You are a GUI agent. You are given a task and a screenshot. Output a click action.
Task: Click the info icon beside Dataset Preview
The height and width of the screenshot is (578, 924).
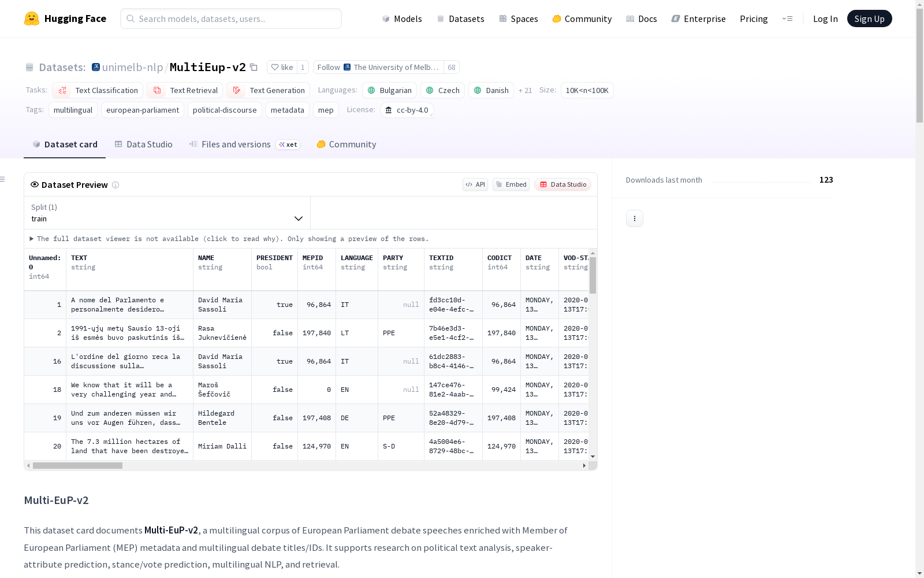(115, 185)
